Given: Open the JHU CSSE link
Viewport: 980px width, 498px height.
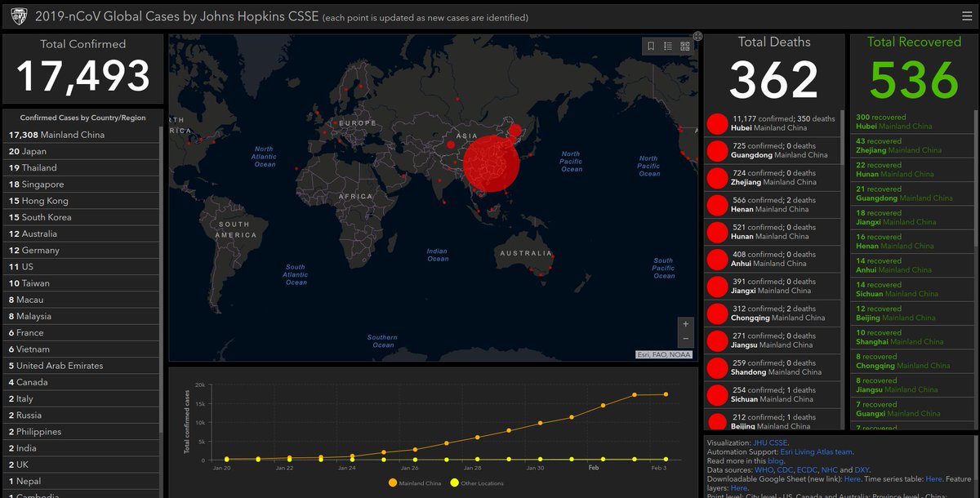Looking at the screenshot, I should tap(770, 442).
